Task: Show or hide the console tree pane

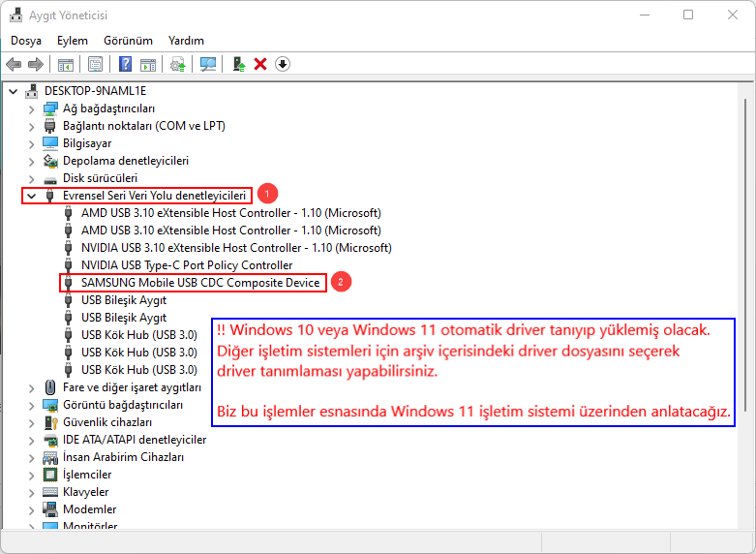Action: [66, 64]
